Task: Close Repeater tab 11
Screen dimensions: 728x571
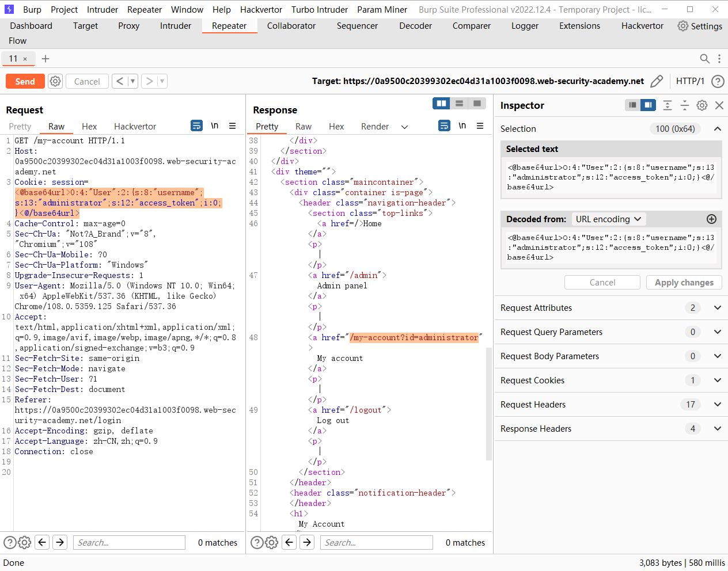Action: click(25, 59)
